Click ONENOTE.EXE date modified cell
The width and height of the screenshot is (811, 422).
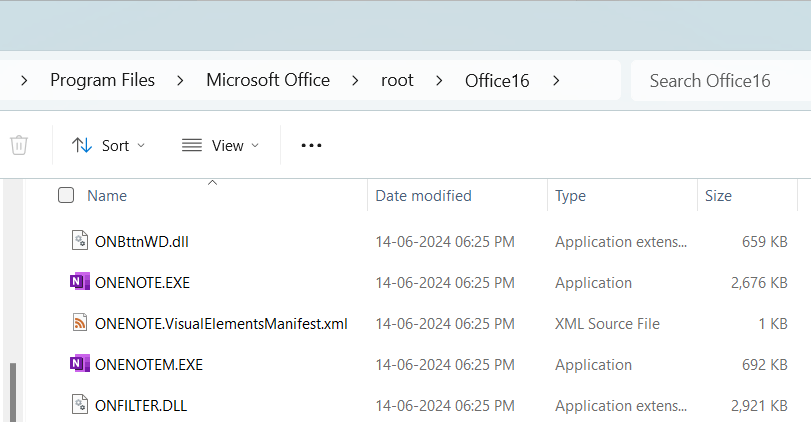(445, 283)
